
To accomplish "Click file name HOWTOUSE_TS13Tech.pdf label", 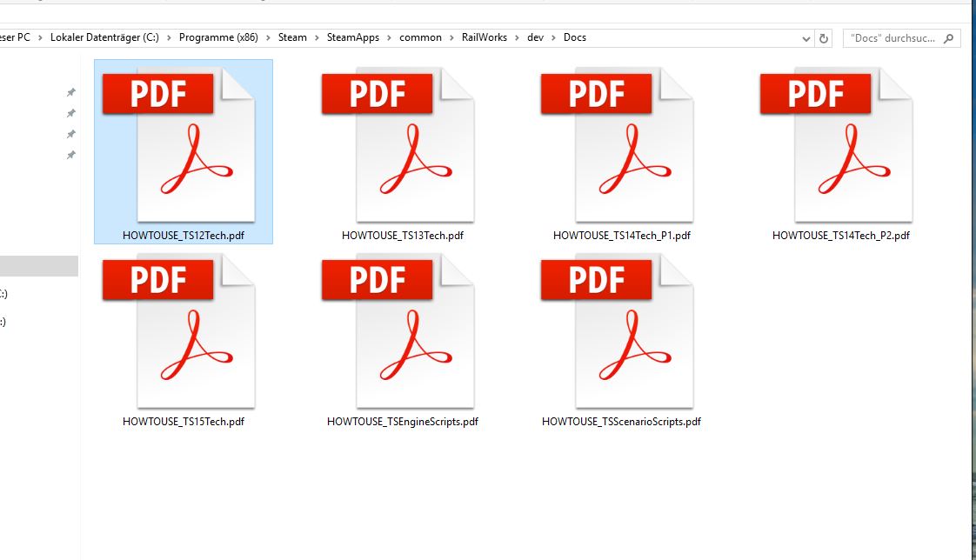I will tap(403, 235).
